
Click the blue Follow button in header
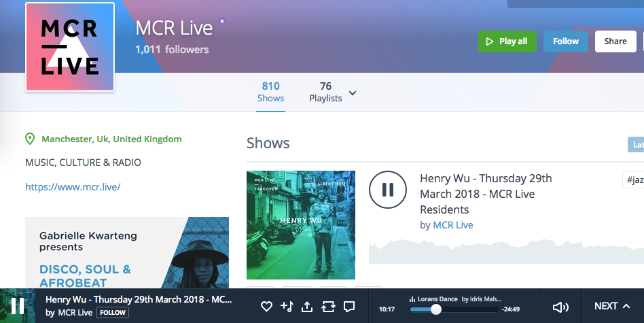pyautogui.click(x=565, y=41)
